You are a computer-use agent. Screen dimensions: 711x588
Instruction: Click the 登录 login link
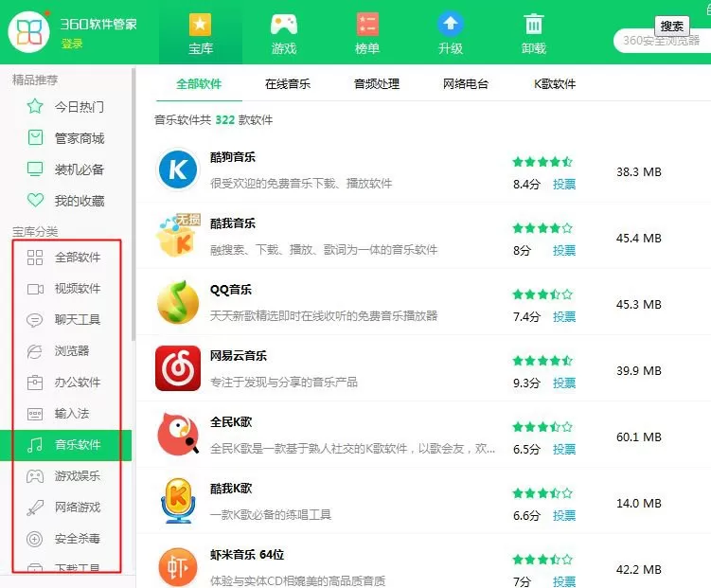pos(72,44)
